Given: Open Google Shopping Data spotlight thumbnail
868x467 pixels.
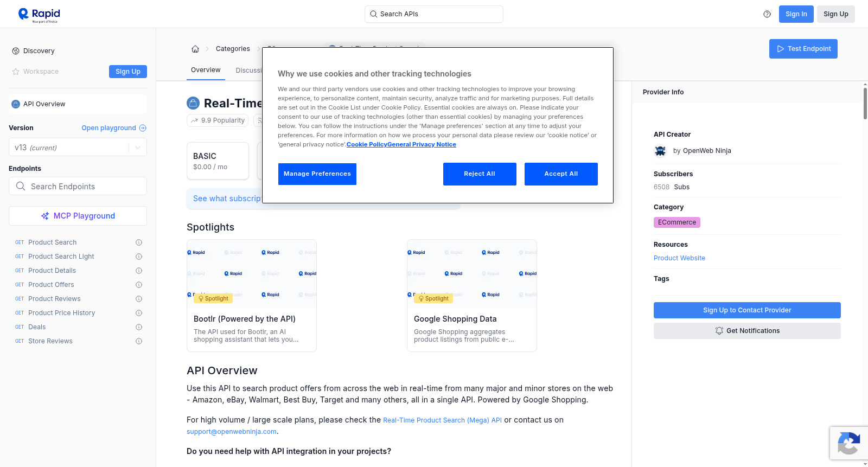Looking at the screenshot, I should [x=472, y=273].
